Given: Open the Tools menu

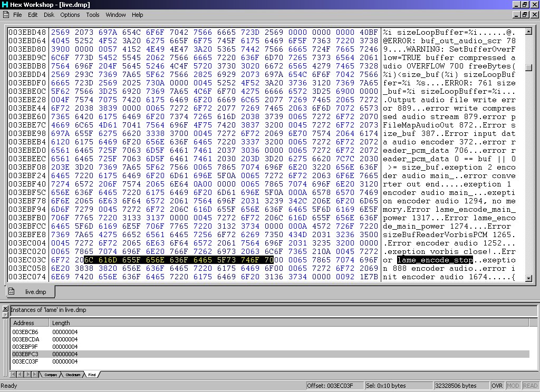Looking at the screenshot, I should click(93, 15).
